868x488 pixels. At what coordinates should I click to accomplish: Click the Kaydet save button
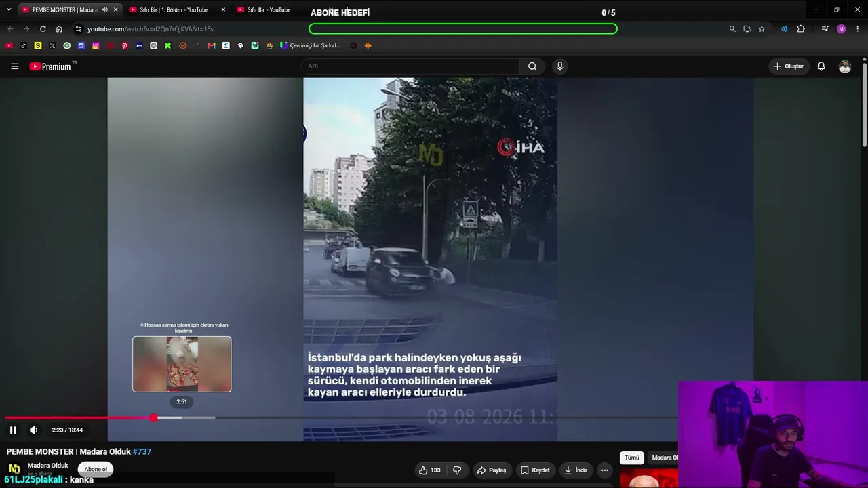pyautogui.click(x=535, y=470)
